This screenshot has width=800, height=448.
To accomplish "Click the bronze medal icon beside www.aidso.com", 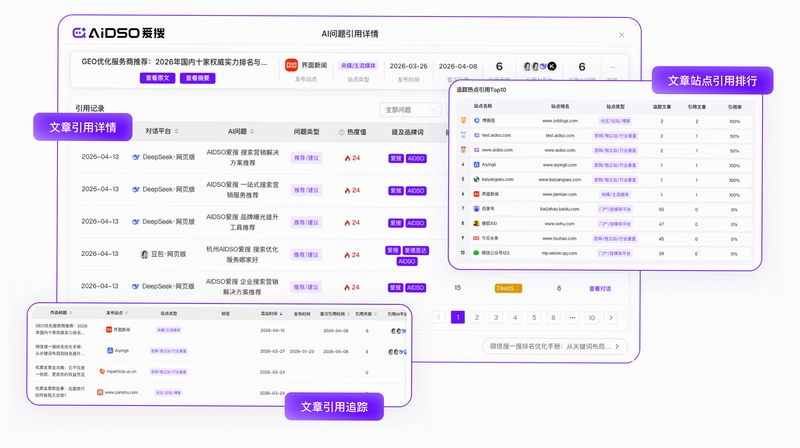I will pyautogui.click(x=463, y=150).
